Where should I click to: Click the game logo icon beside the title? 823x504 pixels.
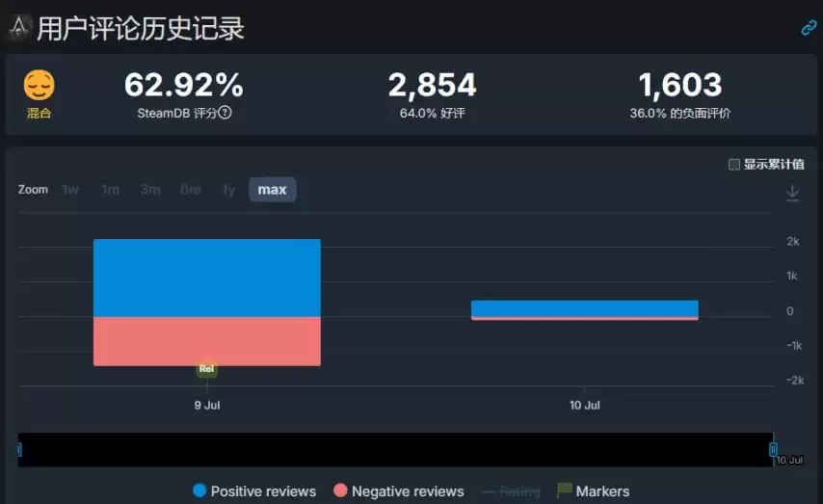click(19, 27)
